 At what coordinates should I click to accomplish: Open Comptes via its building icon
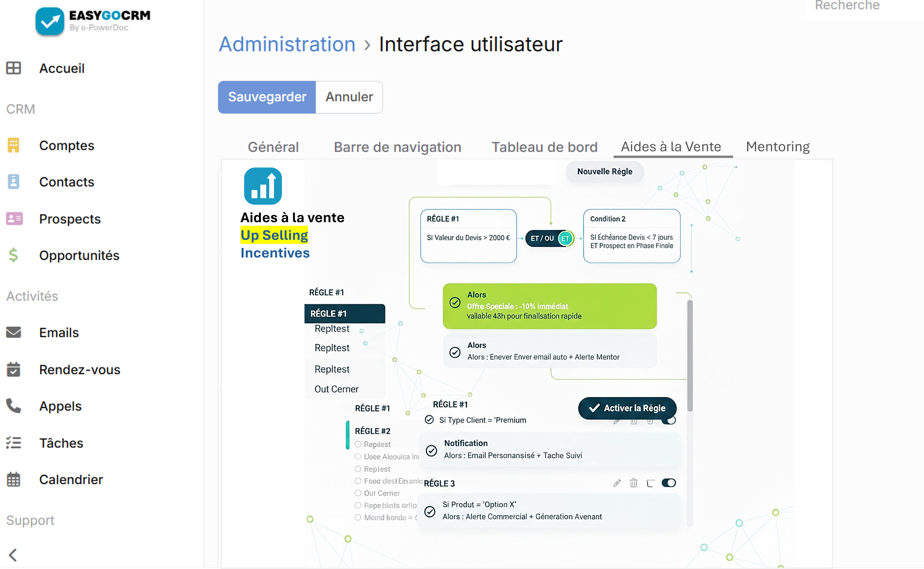[14, 145]
